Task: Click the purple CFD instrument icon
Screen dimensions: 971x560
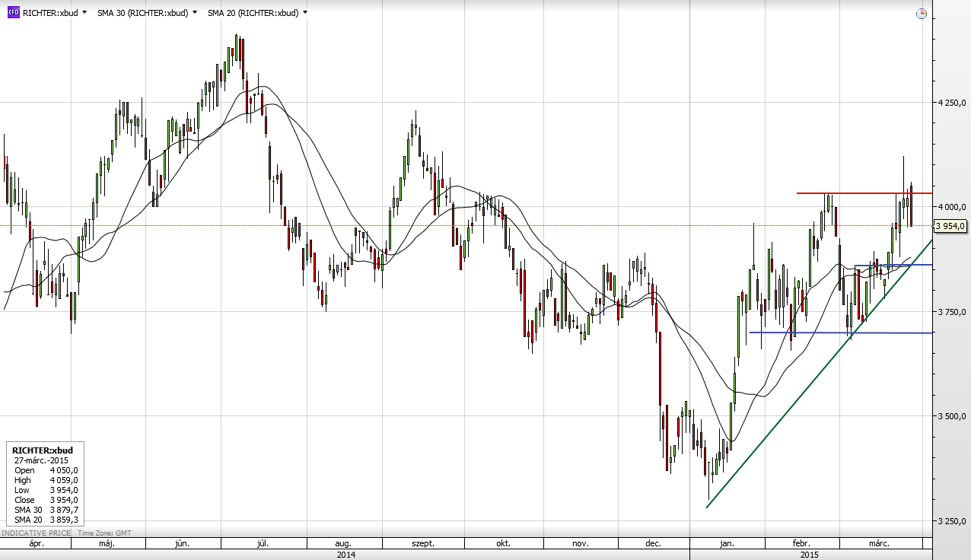Action: (13, 13)
